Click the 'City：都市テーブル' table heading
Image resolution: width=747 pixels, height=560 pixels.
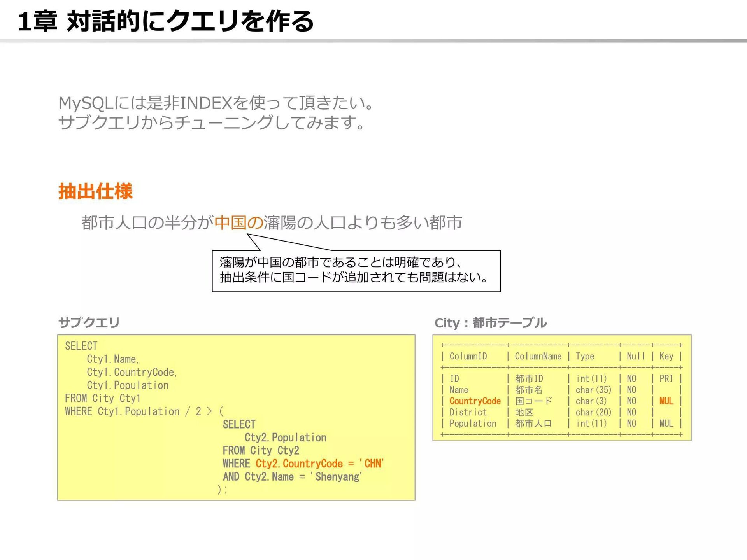click(x=490, y=323)
